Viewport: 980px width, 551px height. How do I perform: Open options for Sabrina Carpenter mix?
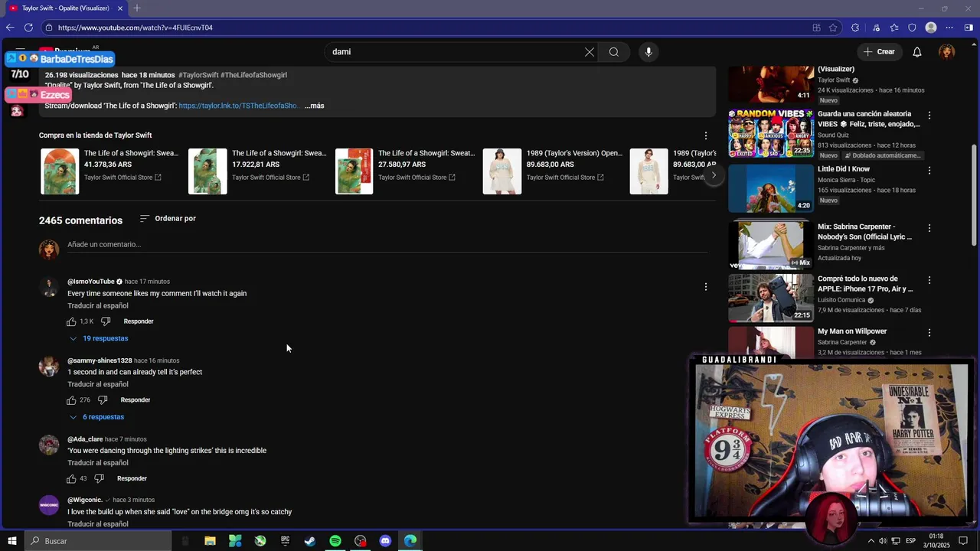tap(929, 228)
